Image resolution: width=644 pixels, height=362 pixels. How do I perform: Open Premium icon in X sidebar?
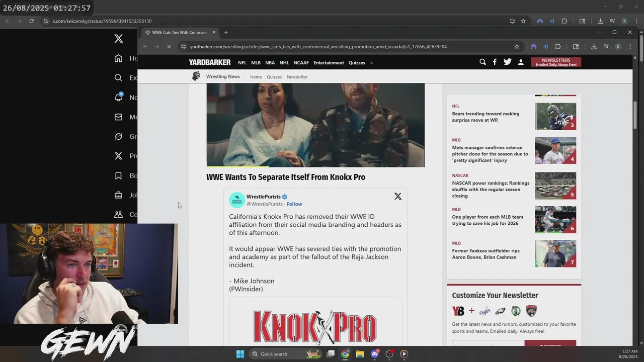click(118, 156)
